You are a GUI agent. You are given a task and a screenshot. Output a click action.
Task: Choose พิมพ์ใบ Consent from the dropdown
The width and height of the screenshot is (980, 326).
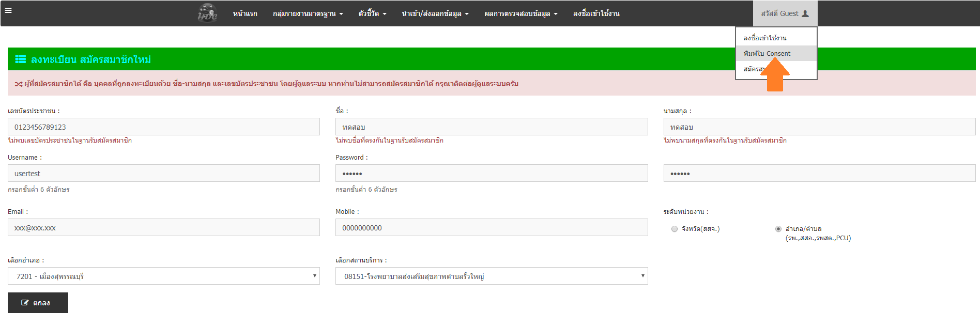point(767,53)
